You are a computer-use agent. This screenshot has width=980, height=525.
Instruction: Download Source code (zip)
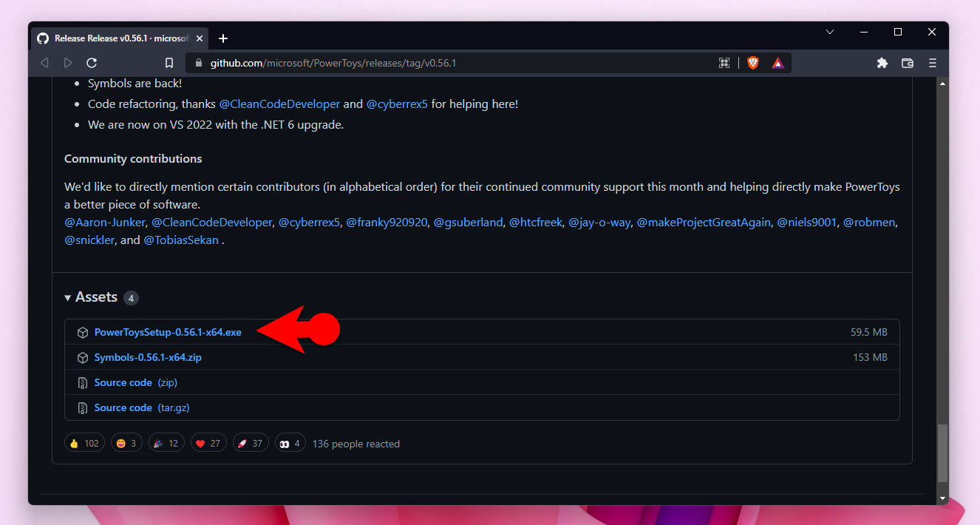point(136,383)
